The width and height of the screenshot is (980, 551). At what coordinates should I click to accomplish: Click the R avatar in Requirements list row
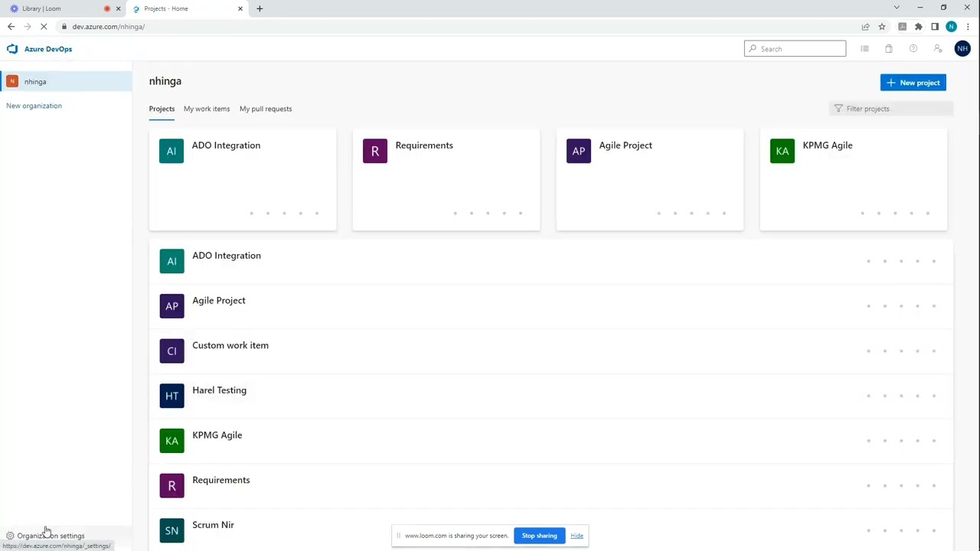pos(171,486)
